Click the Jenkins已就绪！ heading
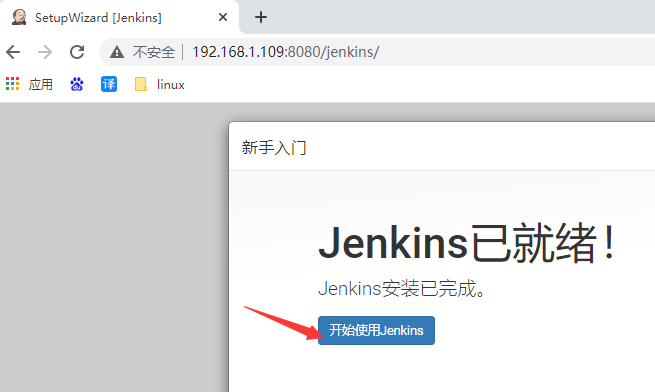The width and height of the screenshot is (655, 392). [466, 243]
